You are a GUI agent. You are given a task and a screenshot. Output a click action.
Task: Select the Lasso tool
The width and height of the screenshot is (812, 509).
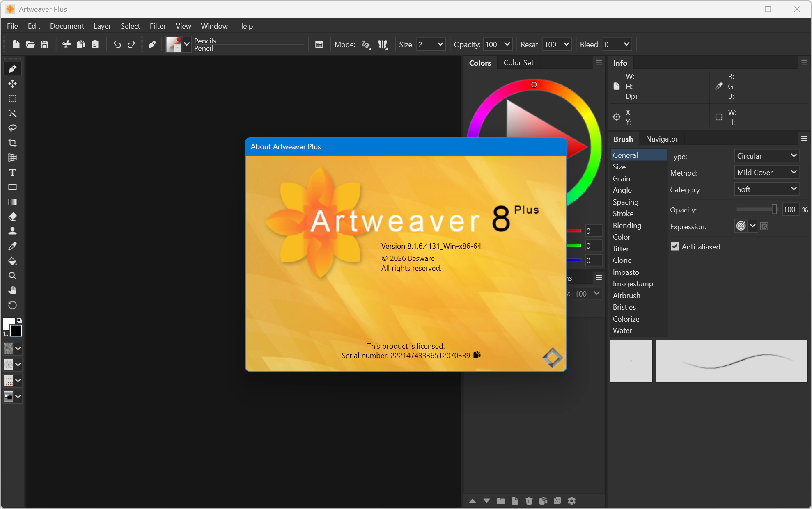tap(12, 128)
